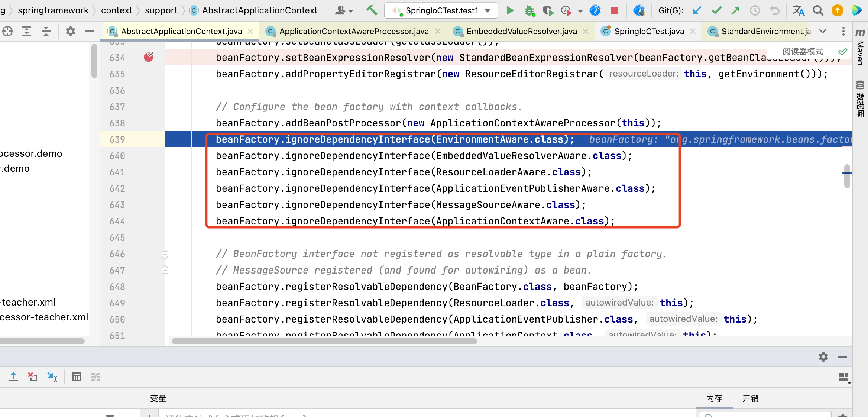
Task: Collapse all in project tree
Action: click(x=46, y=31)
